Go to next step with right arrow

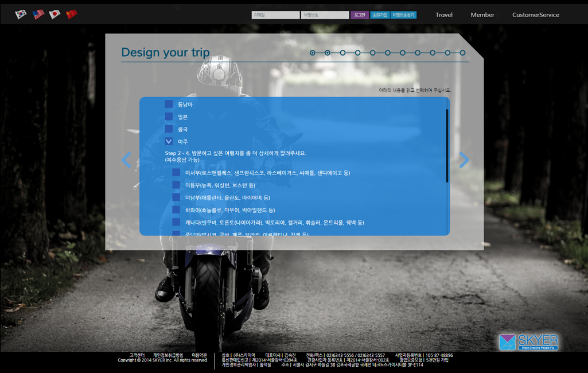[464, 160]
